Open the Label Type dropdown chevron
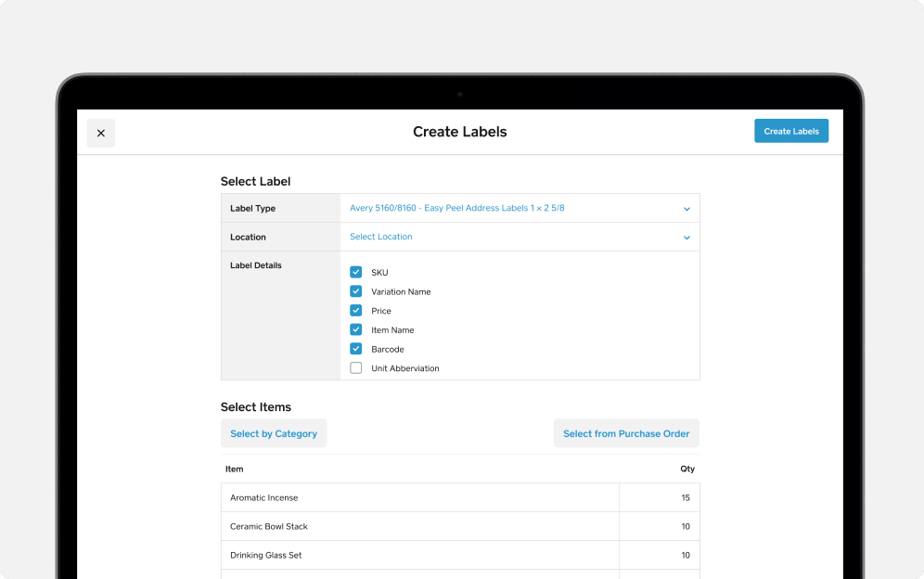The height and width of the screenshot is (579, 924). click(x=687, y=208)
